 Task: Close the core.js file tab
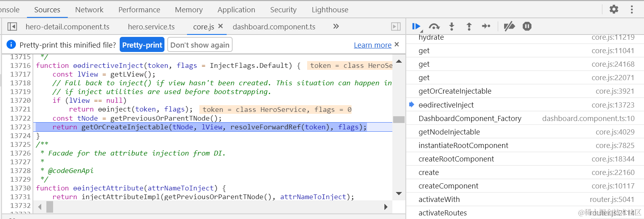click(221, 26)
